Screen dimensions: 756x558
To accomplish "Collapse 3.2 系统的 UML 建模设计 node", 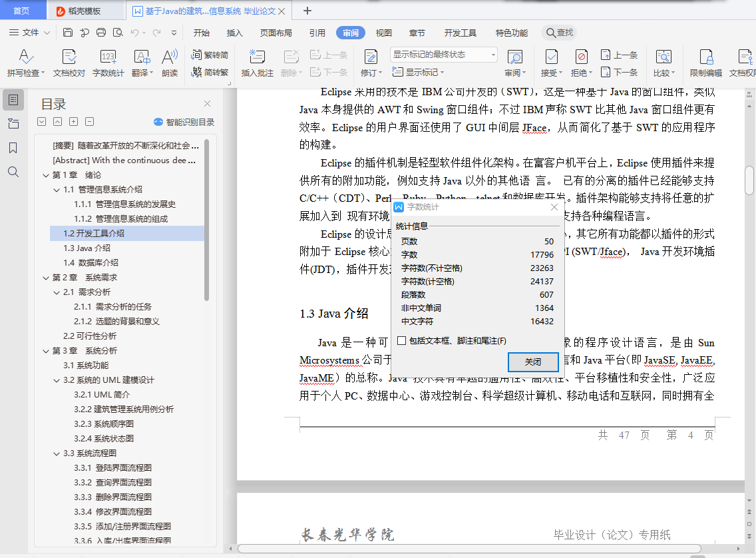I will [57, 380].
